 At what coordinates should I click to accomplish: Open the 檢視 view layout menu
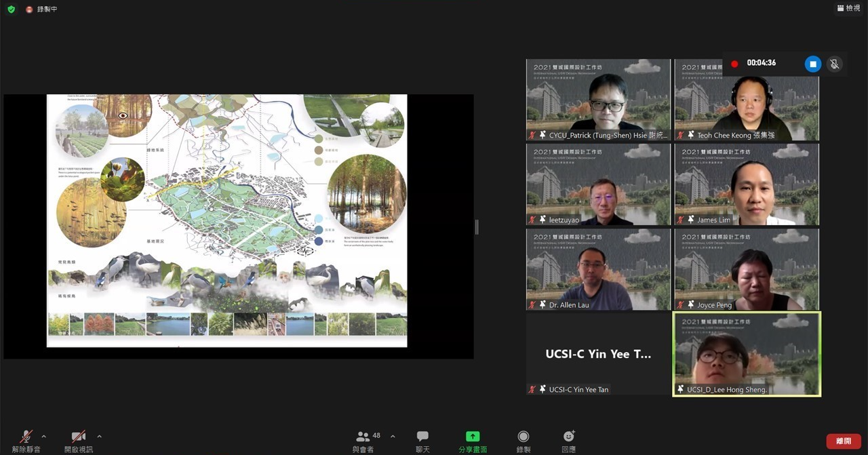coord(848,8)
